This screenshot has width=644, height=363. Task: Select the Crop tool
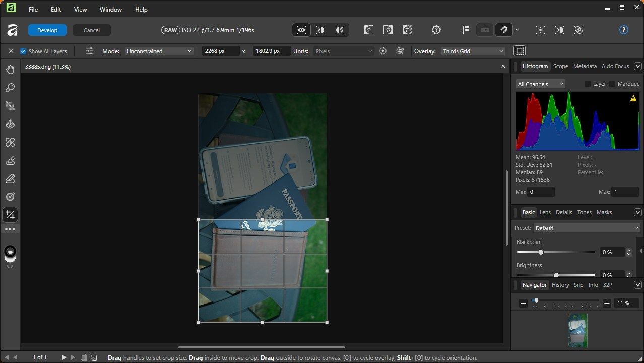click(10, 215)
